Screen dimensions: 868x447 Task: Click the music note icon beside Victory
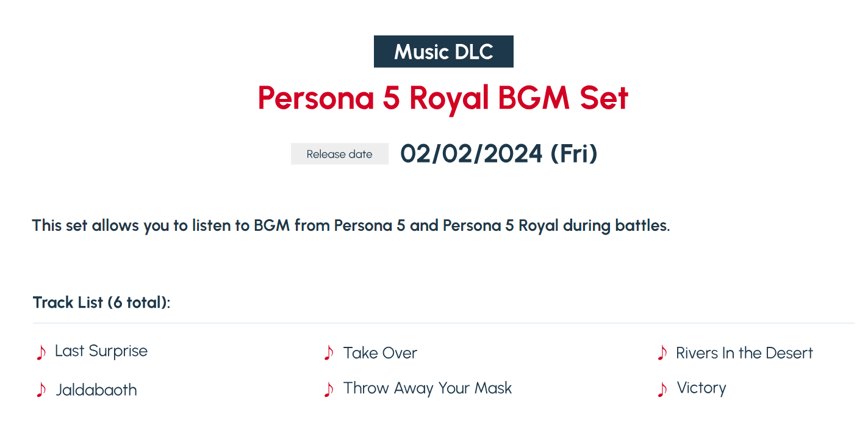coord(662,390)
